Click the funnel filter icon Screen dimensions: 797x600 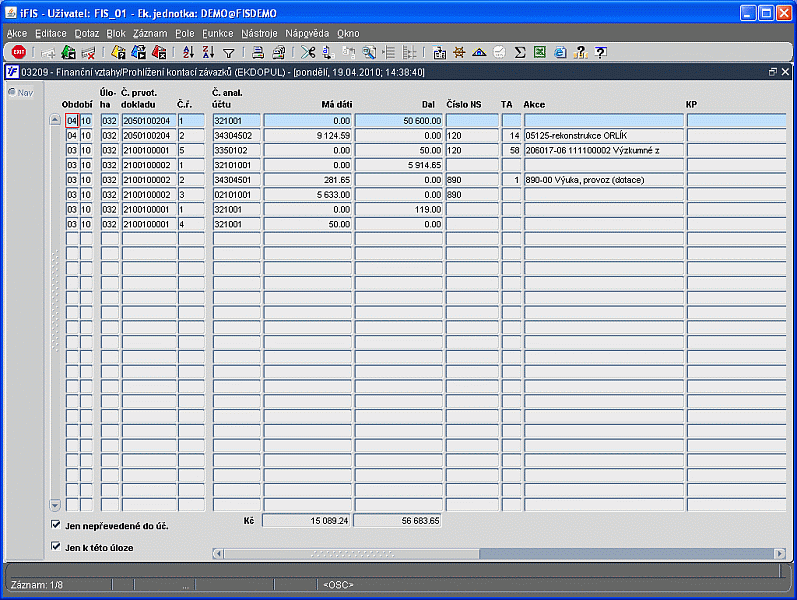click(x=228, y=52)
